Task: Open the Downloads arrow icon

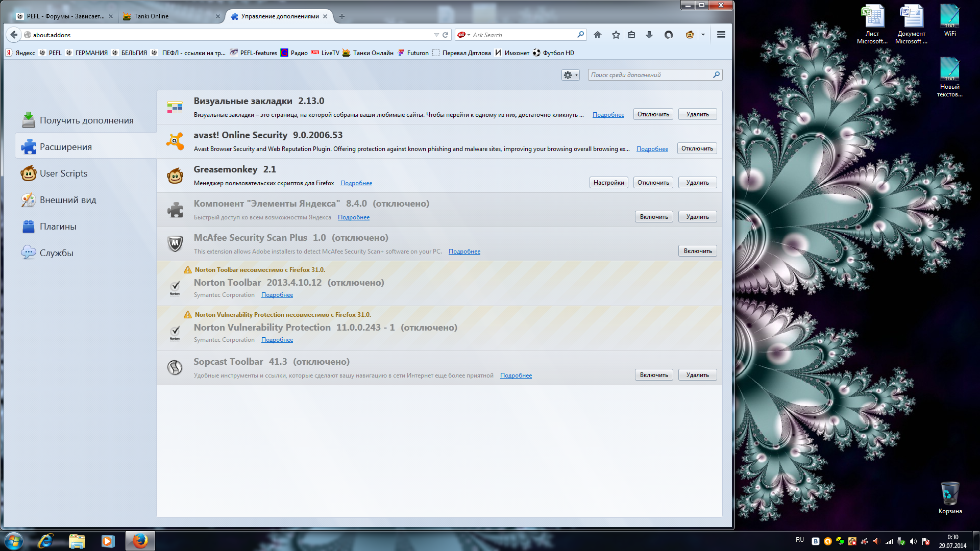Action: [x=649, y=35]
